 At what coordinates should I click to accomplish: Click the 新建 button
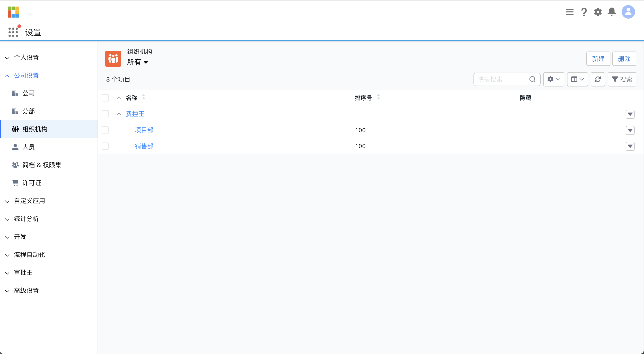(x=598, y=59)
